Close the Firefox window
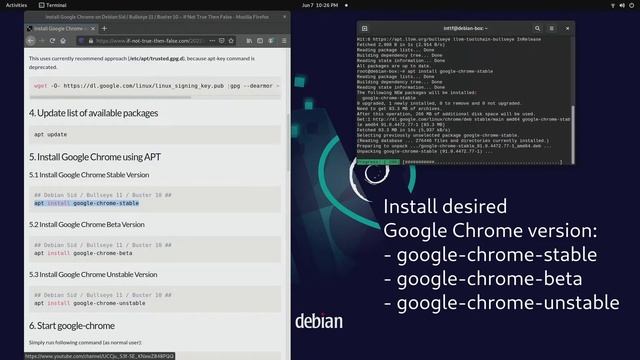 click(284, 17)
